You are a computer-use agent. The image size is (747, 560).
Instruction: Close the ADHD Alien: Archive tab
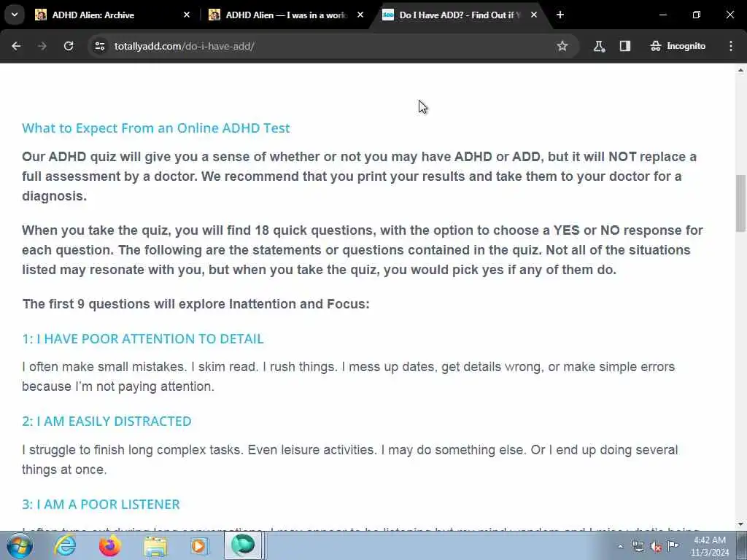(x=187, y=15)
